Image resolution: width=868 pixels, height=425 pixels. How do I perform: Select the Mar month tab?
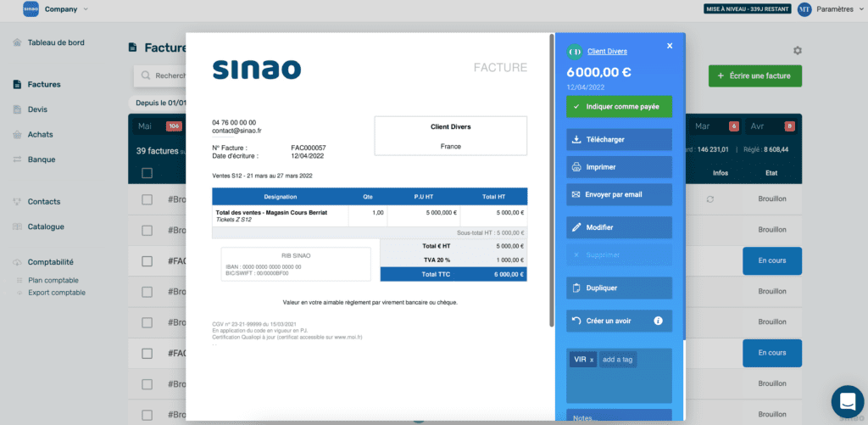tap(713, 126)
